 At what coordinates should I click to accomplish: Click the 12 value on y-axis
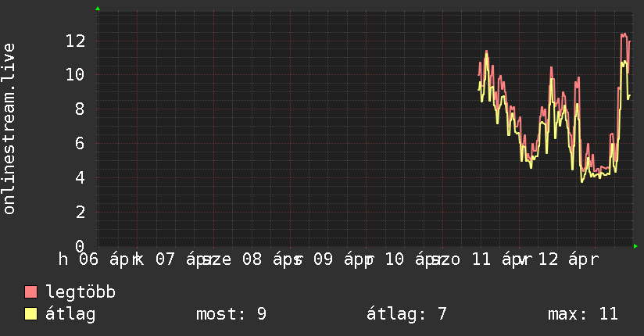click(73, 40)
